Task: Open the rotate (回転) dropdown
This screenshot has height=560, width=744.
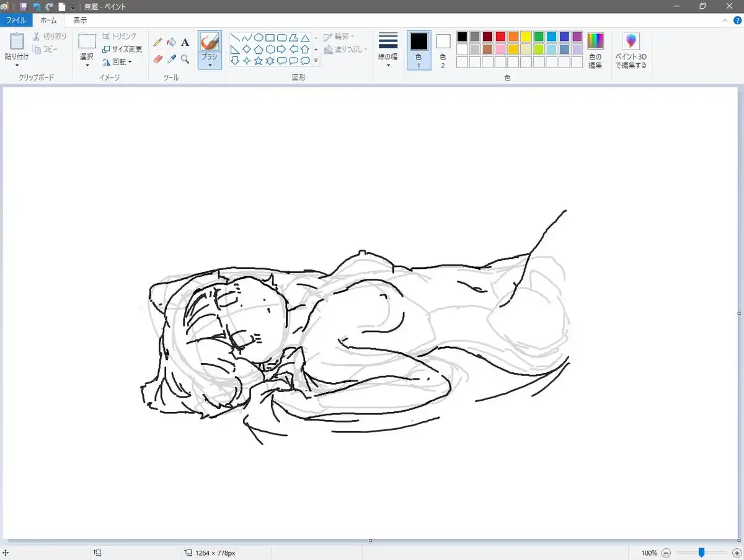Action: (x=118, y=62)
